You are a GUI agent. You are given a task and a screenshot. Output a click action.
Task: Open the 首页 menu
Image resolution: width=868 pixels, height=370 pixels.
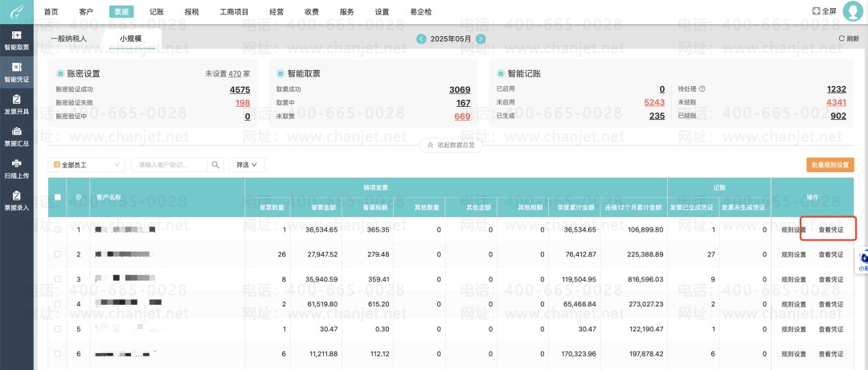click(51, 11)
